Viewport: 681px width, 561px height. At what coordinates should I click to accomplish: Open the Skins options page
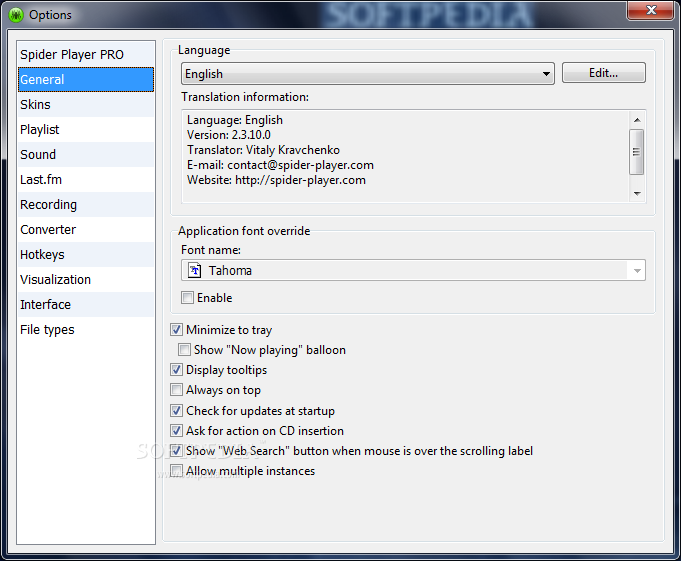pos(86,105)
